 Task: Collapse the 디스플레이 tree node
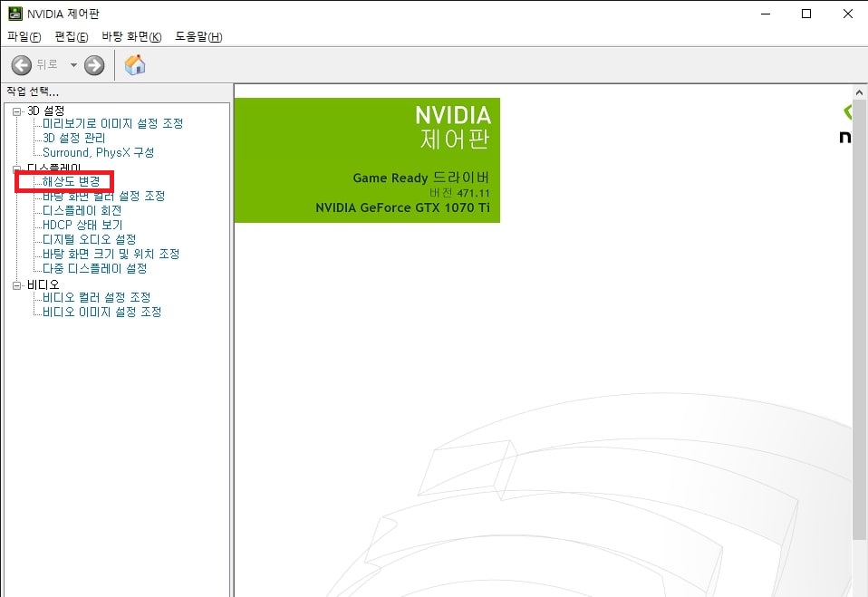coord(17,169)
